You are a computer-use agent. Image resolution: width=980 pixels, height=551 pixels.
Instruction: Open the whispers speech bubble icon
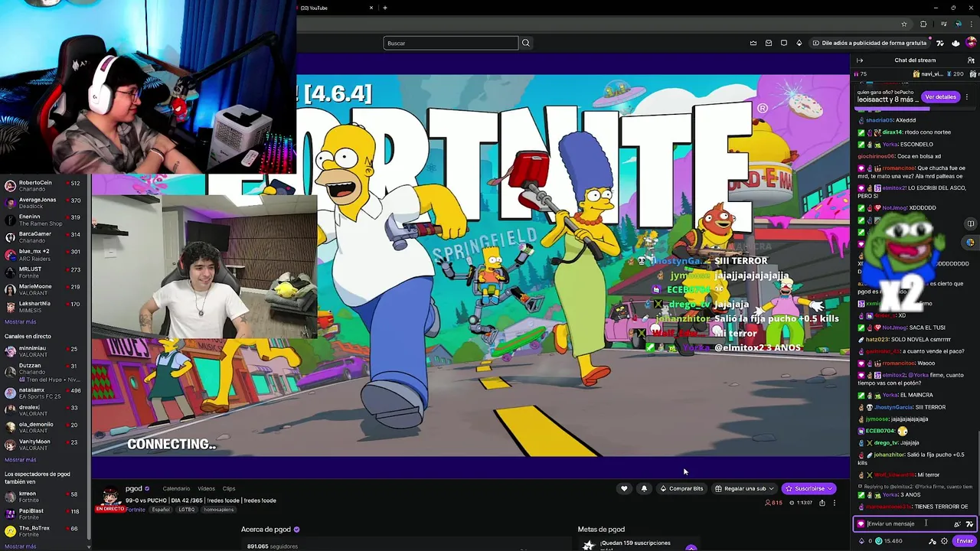click(784, 43)
